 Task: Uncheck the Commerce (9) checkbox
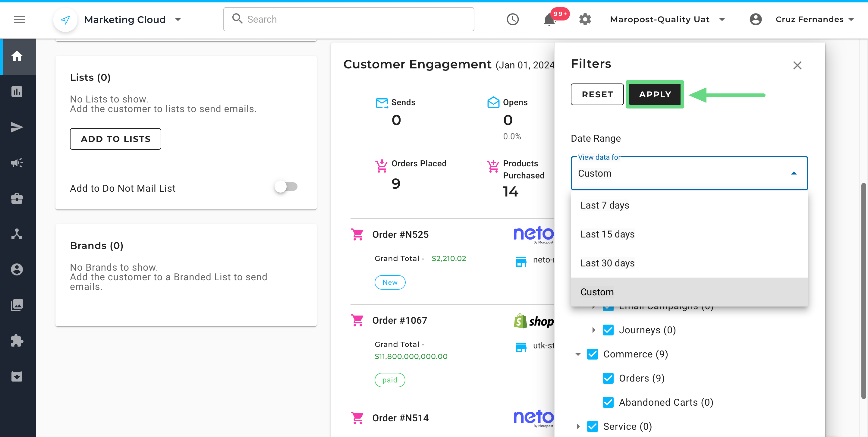(592, 354)
